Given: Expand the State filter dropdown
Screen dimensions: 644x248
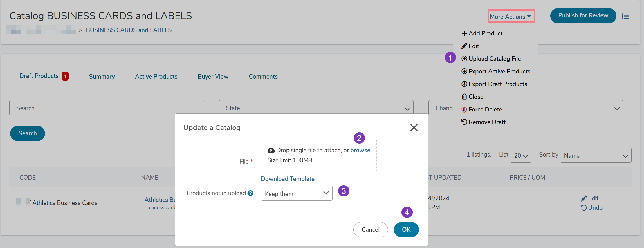Looking at the screenshot, I should coord(316,108).
